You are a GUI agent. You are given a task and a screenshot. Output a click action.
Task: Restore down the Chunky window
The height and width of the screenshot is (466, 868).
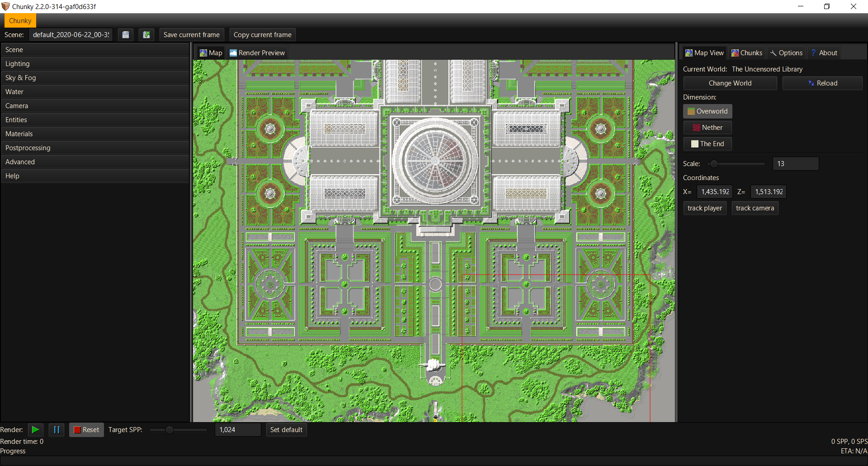[827, 6]
